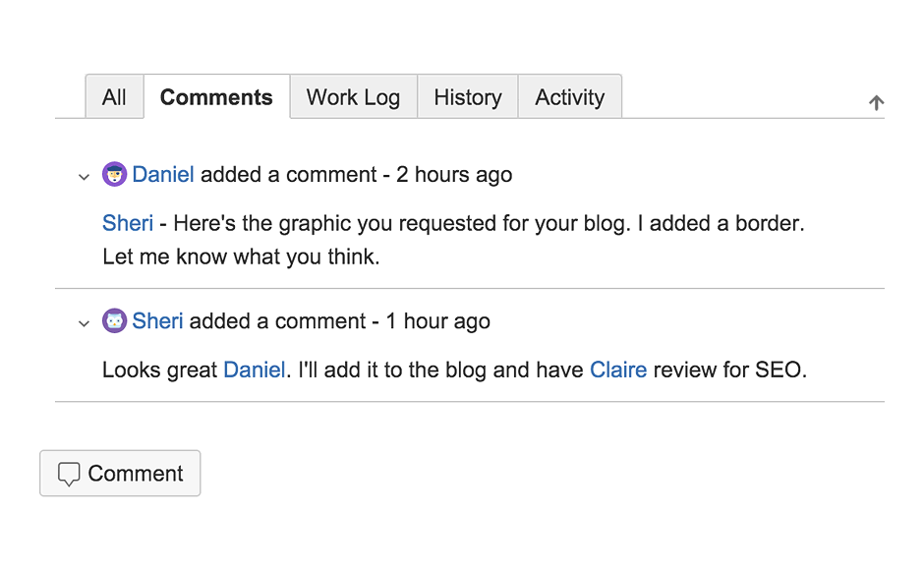The height and width of the screenshot is (570, 924).
Task: Click the Sheri mention in Daniel's comment
Action: 128,223
